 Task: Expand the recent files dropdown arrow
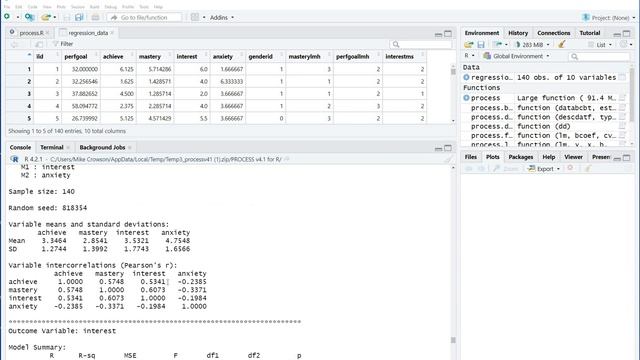click(55, 17)
